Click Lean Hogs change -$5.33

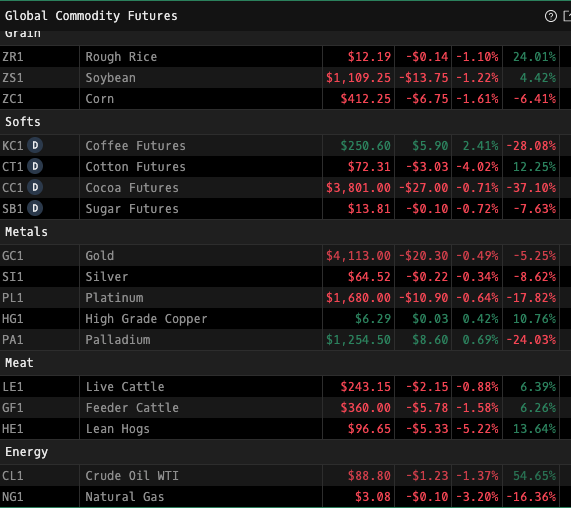tap(427, 429)
